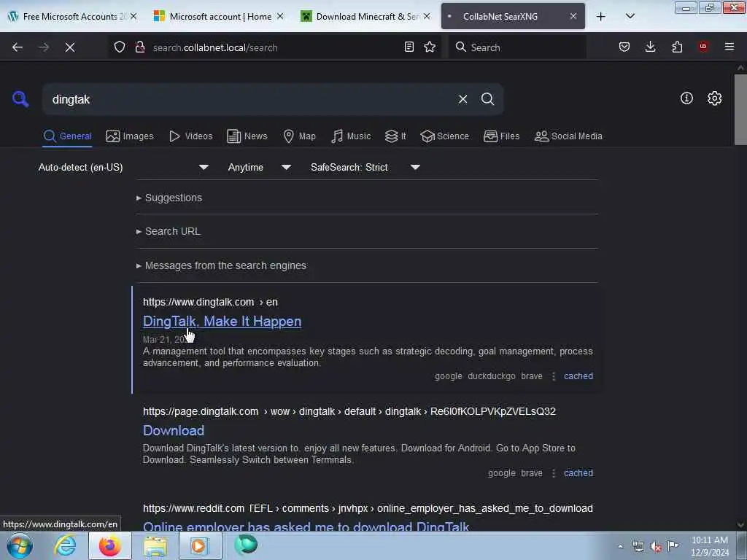This screenshot has width=747, height=560.
Task: Open SafeSearch Strict dropdown
Action: click(x=365, y=167)
